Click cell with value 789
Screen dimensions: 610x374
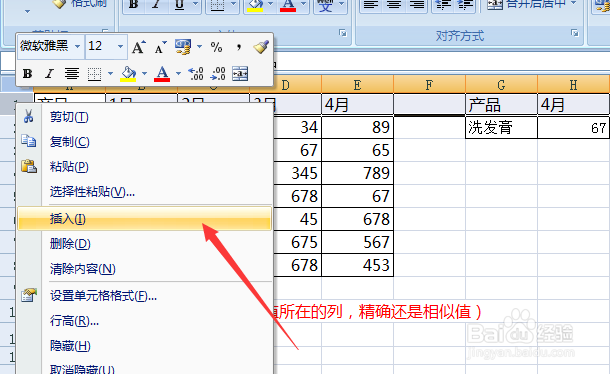tap(358, 173)
